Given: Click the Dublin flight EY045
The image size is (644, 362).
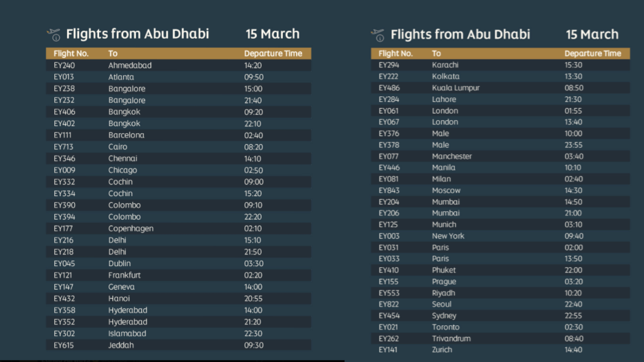Looking at the screenshot, I should tap(64, 263).
